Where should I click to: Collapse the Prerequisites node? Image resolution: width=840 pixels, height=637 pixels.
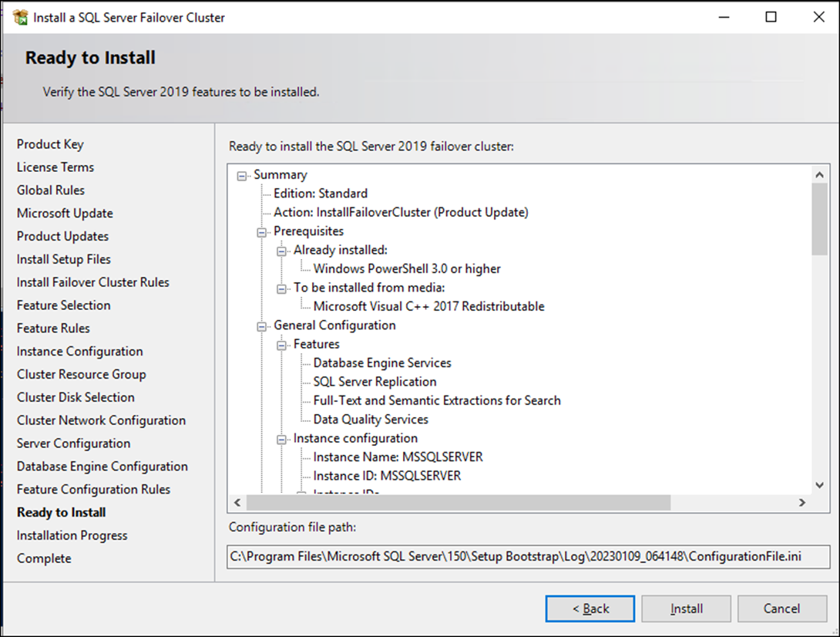click(261, 232)
